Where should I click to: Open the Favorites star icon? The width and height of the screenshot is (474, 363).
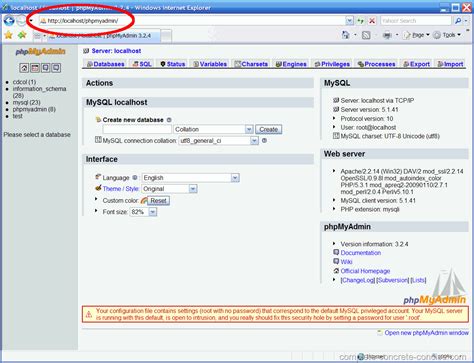tap(8, 35)
